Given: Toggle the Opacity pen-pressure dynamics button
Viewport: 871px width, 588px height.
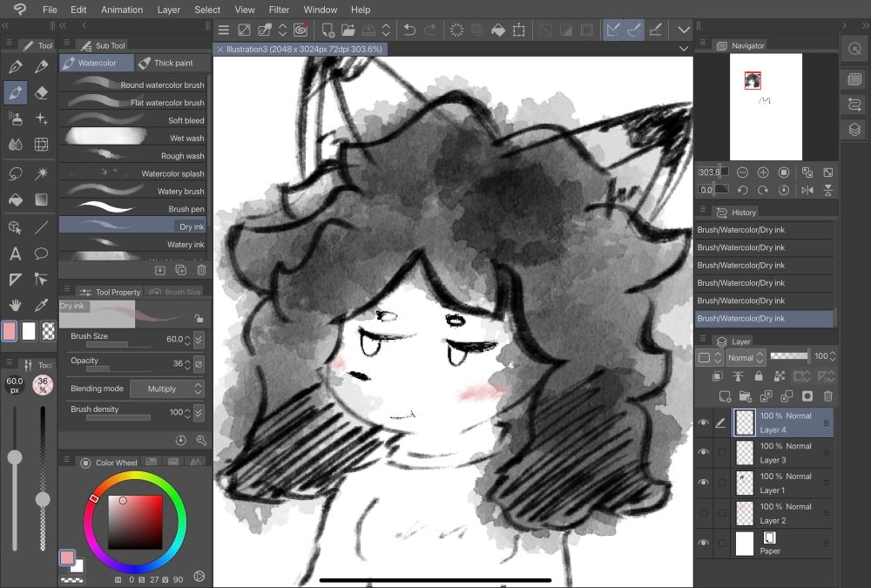Looking at the screenshot, I should point(199,363).
